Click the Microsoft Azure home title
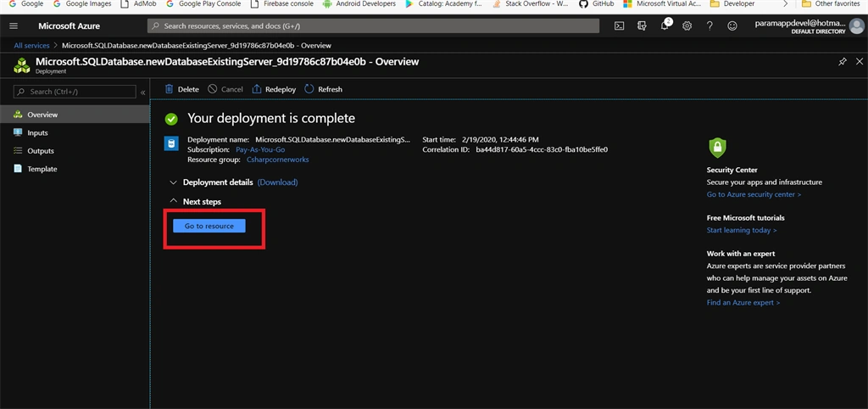 [x=69, y=26]
